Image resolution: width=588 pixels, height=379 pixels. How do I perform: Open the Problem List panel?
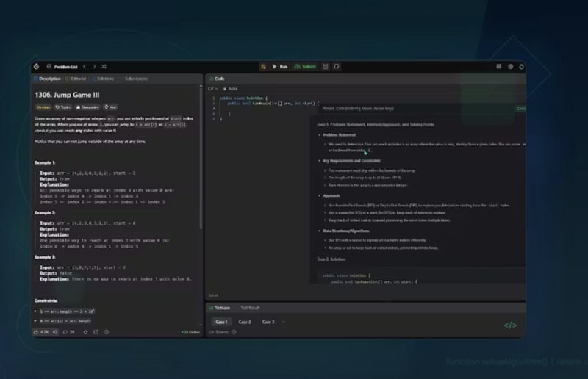[64, 66]
